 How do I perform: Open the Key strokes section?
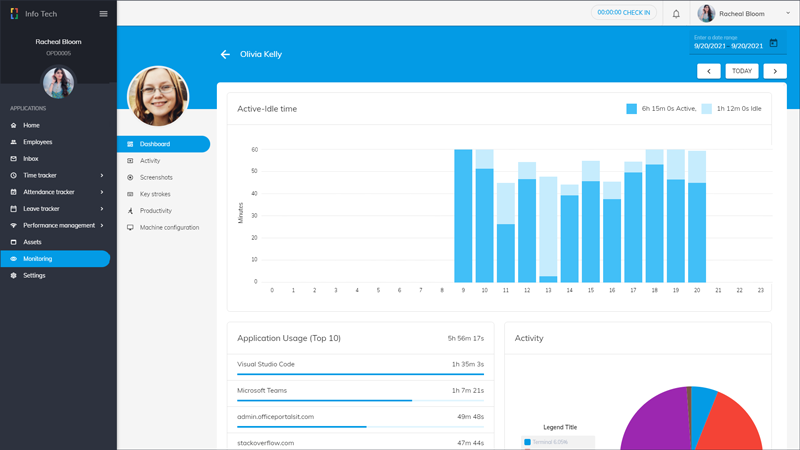click(155, 194)
